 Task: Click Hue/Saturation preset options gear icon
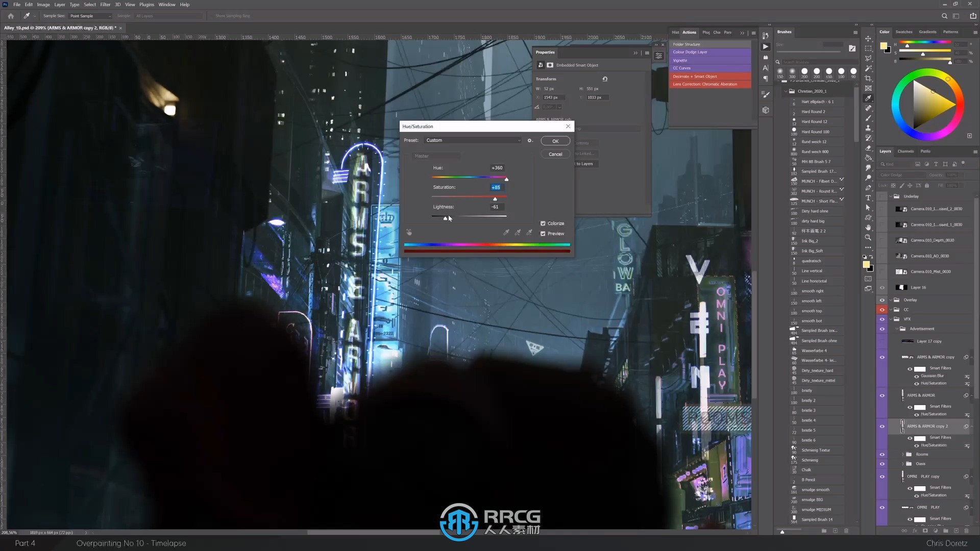pyautogui.click(x=530, y=140)
